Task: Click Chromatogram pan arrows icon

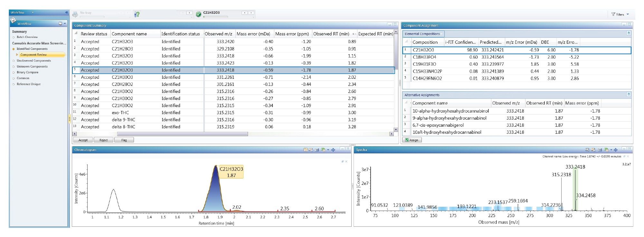Action: pyautogui.click(x=333, y=150)
